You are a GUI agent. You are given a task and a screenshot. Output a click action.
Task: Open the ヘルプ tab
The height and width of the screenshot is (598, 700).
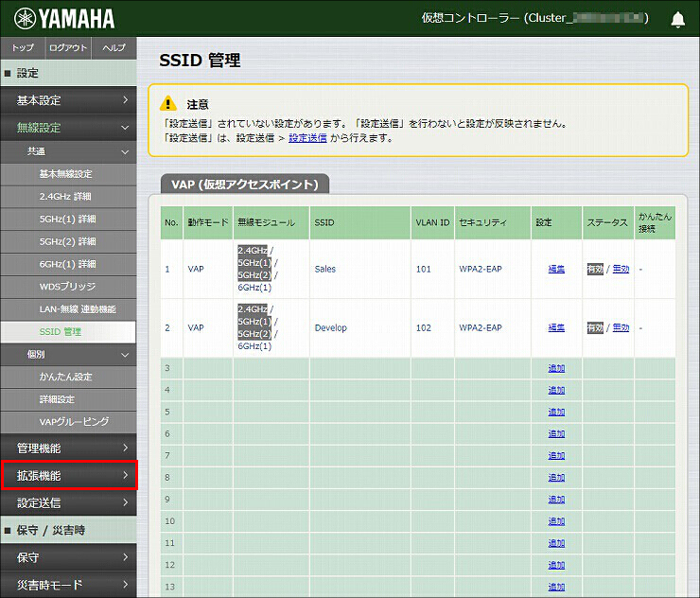click(114, 48)
